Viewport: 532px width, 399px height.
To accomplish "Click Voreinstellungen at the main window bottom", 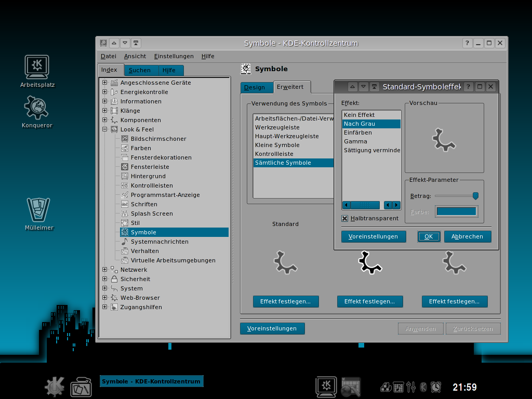I will [x=272, y=328].
